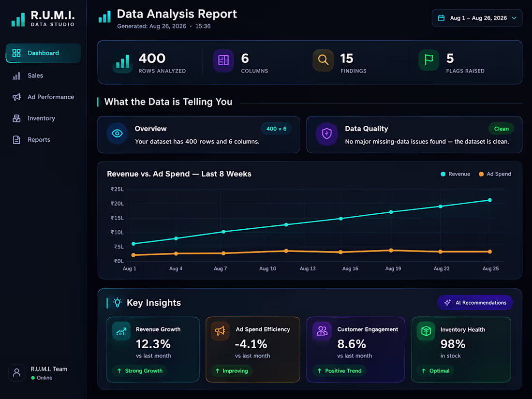Click the Strong Growth tag
The height and width of the screenshot is (399, 532).
pos(139,371)
